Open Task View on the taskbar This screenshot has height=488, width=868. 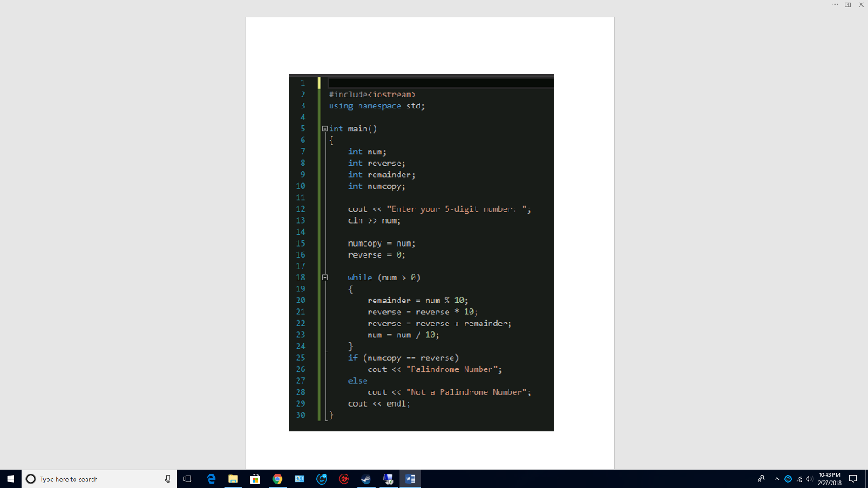(x=188, y=479)
